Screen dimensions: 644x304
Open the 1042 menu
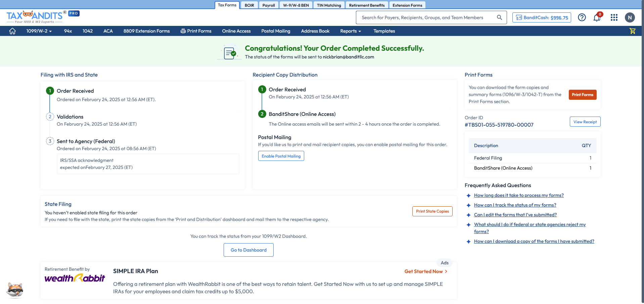click(x=88, y=31)
